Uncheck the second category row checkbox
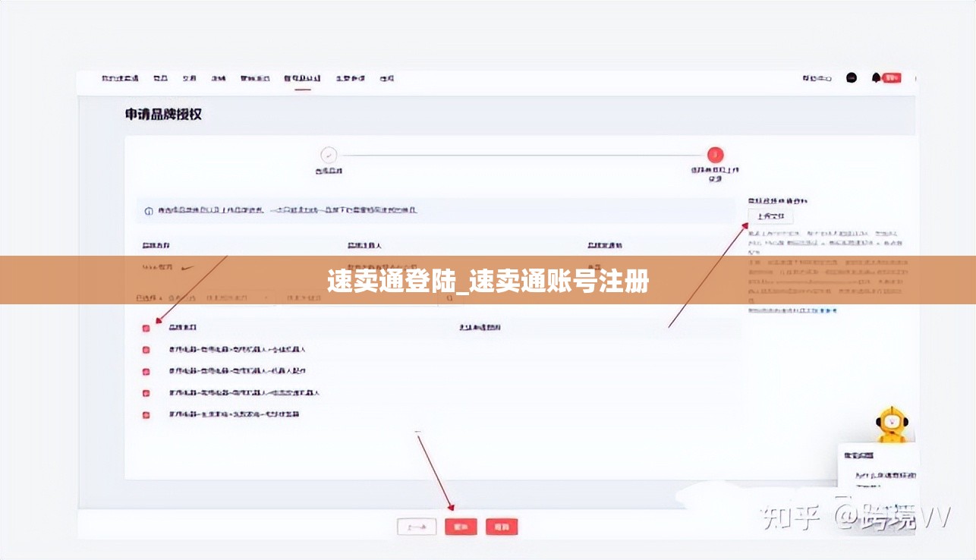976x560 pixels. (x=146, y=372)
